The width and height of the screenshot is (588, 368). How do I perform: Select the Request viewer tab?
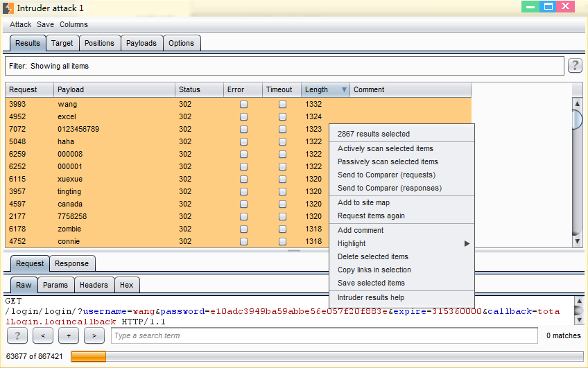(x=30, y=263)
